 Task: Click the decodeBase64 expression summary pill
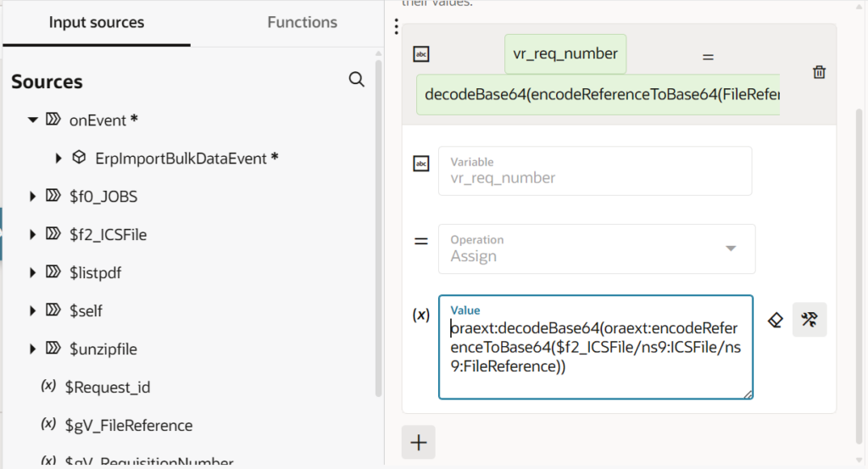(x=598, y=94)
